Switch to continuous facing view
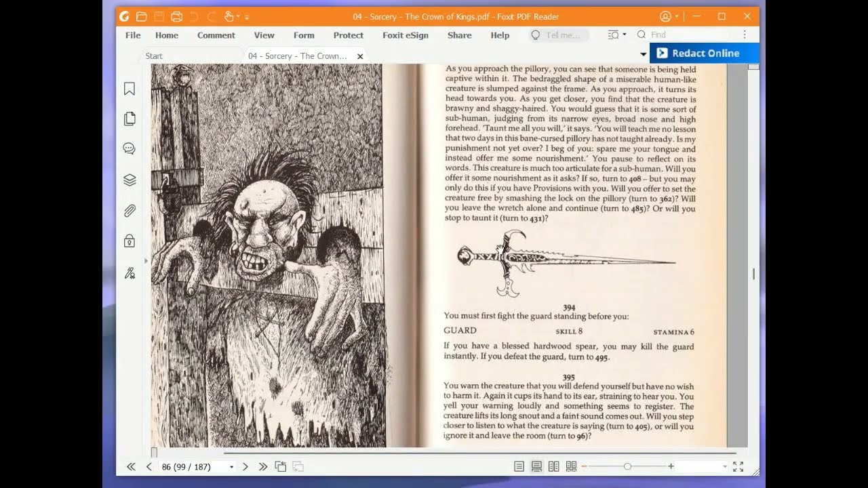 click(571, 466)
